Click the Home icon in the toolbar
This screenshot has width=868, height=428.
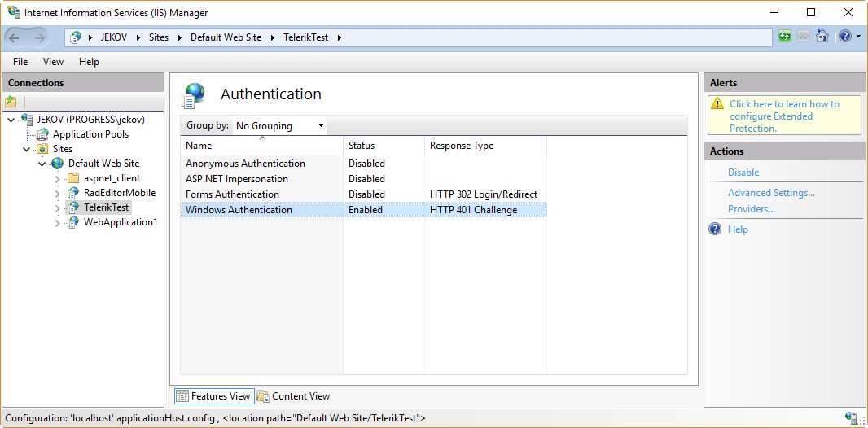point(822,37)
